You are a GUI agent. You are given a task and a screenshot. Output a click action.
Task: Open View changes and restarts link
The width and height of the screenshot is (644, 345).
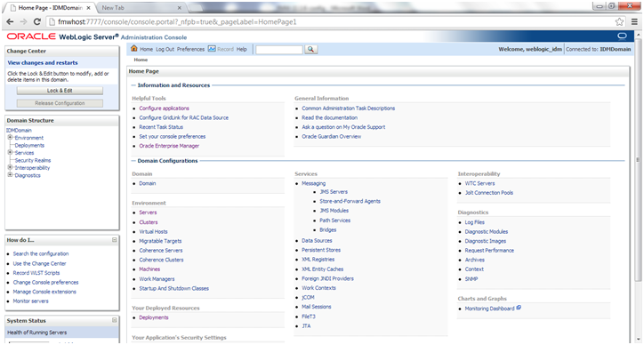[43, 63]
